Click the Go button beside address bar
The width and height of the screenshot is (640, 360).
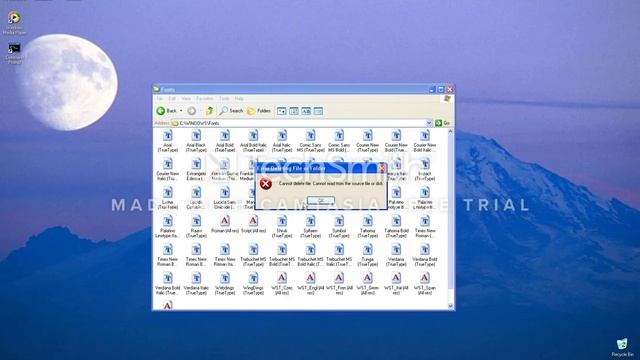point(442,123)
